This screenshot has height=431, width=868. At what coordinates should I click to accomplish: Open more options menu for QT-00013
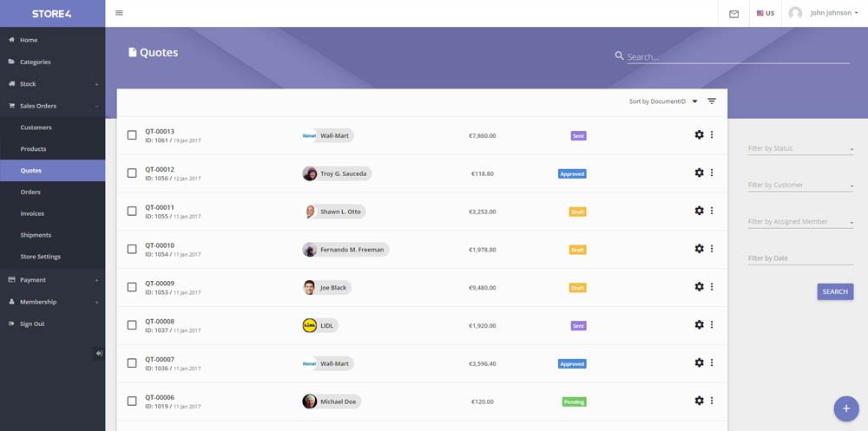tap(712, 134)
